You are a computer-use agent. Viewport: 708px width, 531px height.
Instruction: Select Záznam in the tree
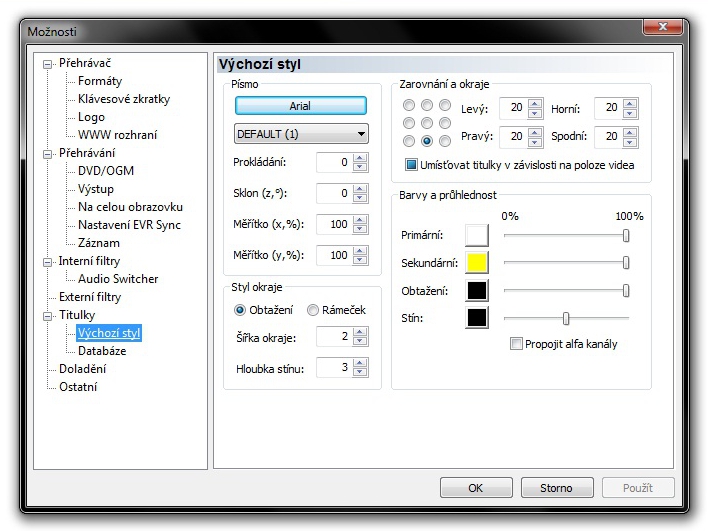[98, 243]
